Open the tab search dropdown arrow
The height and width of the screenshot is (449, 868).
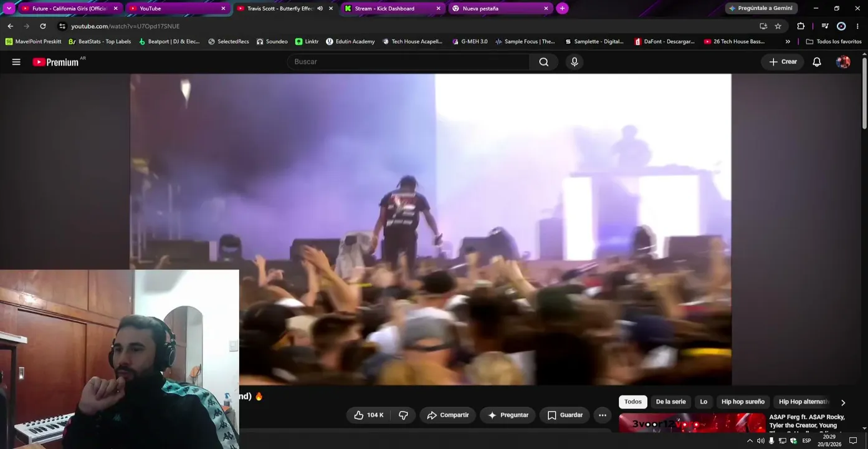click(x=9, y=9)
